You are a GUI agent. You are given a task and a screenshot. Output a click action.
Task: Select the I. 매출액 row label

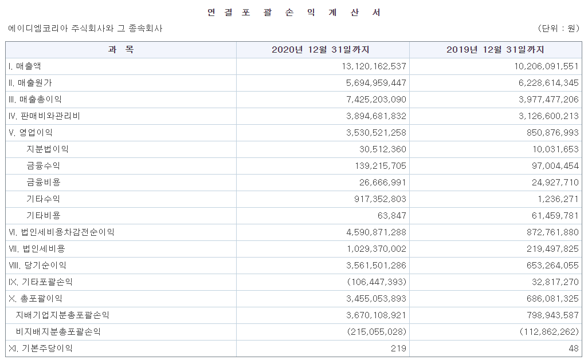click(x=25, y=66)
